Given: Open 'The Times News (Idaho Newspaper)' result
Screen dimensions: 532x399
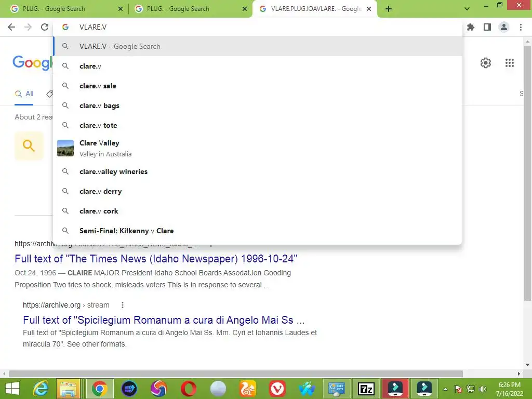Looking at the screenshot, I should (156, 259).
